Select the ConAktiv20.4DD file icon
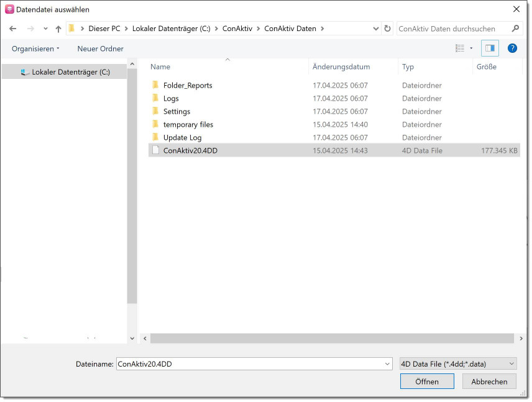 coord(156,150)
